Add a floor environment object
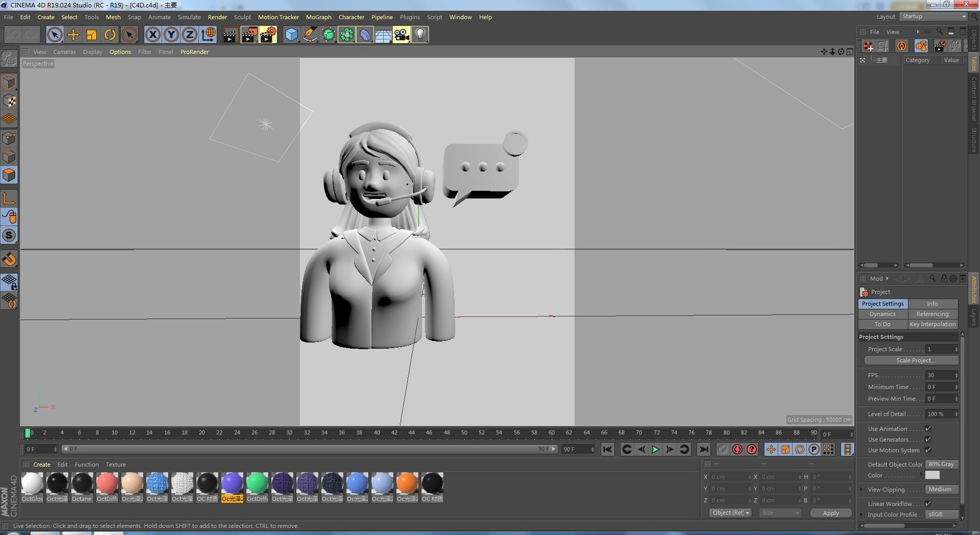The height and width of the screenshot is (535, 980). point(383,35)
